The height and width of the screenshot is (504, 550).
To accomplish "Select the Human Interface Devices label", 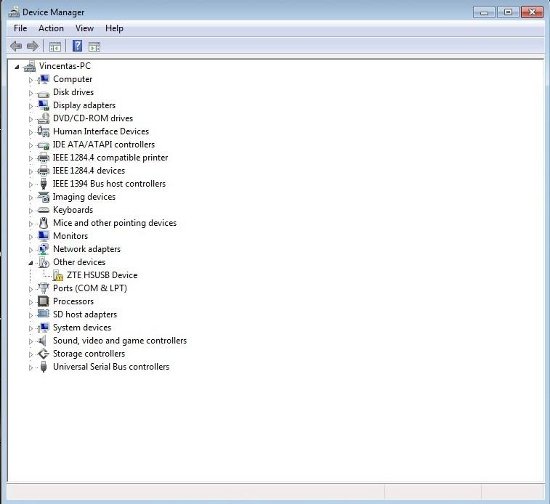I will (x=101, y=132).
